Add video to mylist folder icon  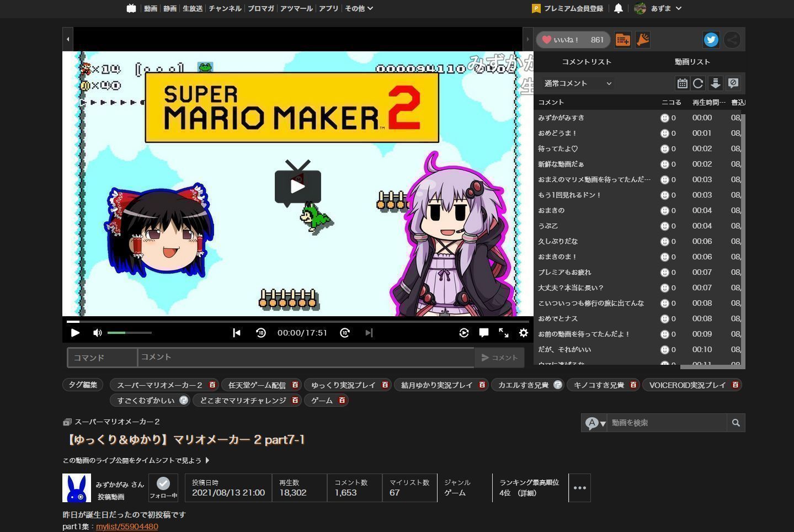coord(623,40)
